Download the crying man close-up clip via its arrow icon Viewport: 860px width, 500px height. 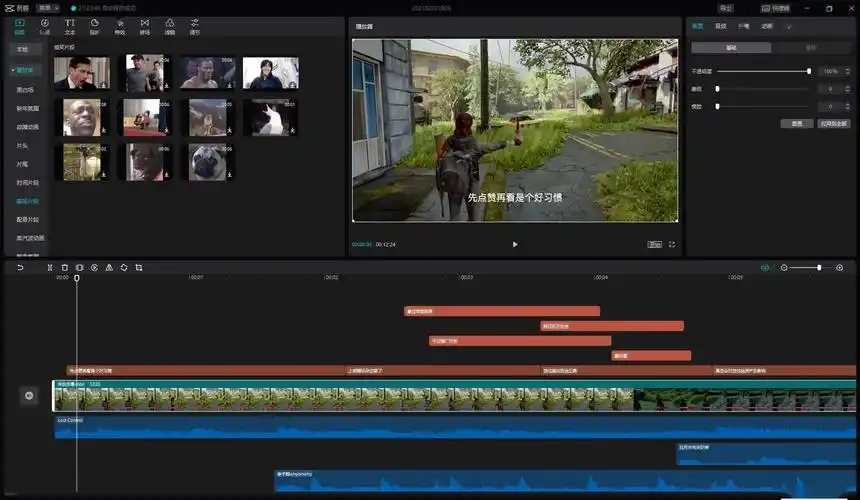(x=104, y=130)
